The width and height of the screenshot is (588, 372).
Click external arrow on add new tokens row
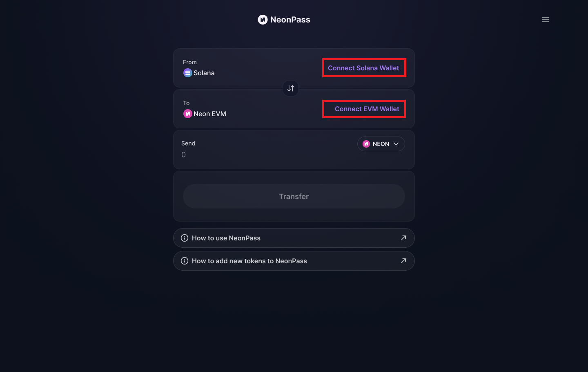[x=403, y=261]
